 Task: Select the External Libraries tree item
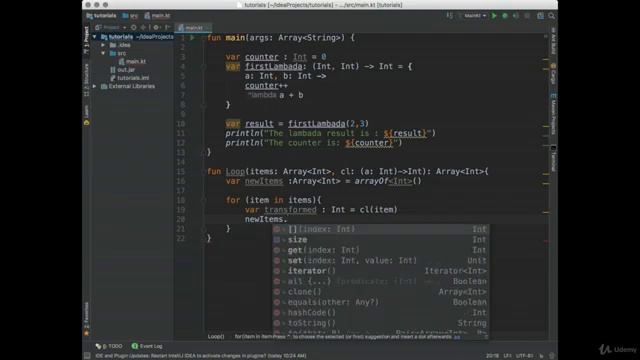[x=128, y=86]
